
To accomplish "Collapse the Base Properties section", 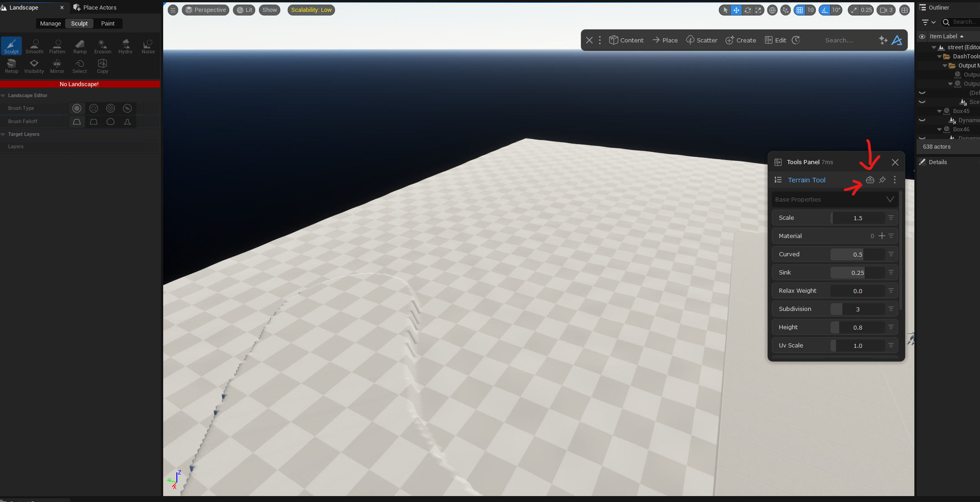I will (890, 199).
